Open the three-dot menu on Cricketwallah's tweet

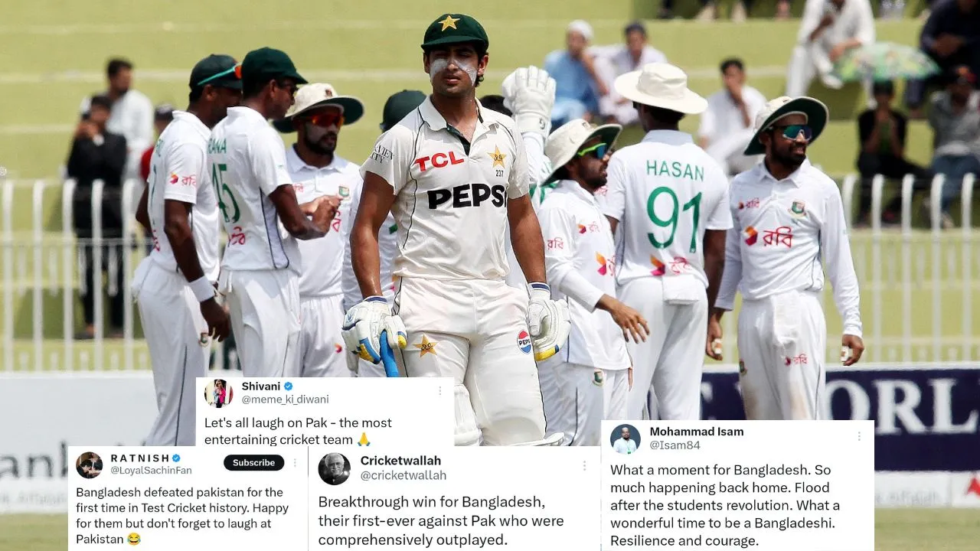[585, 465]
